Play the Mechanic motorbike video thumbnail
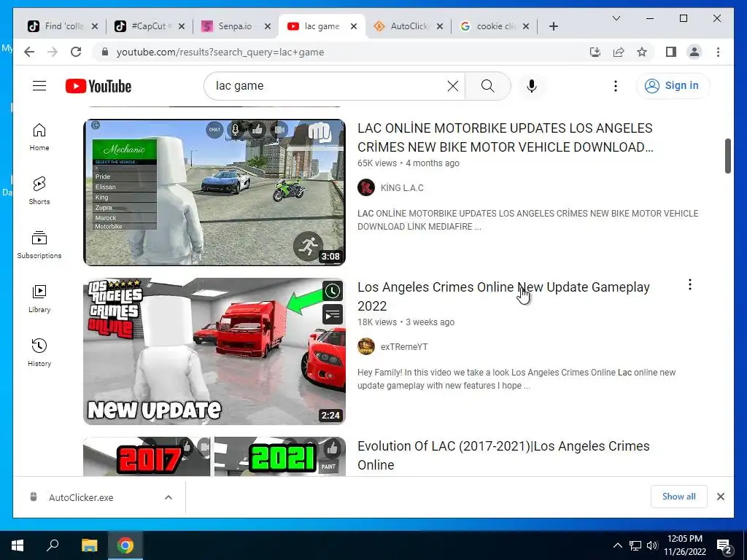747x560 pixels. click(x=214, y=192)
